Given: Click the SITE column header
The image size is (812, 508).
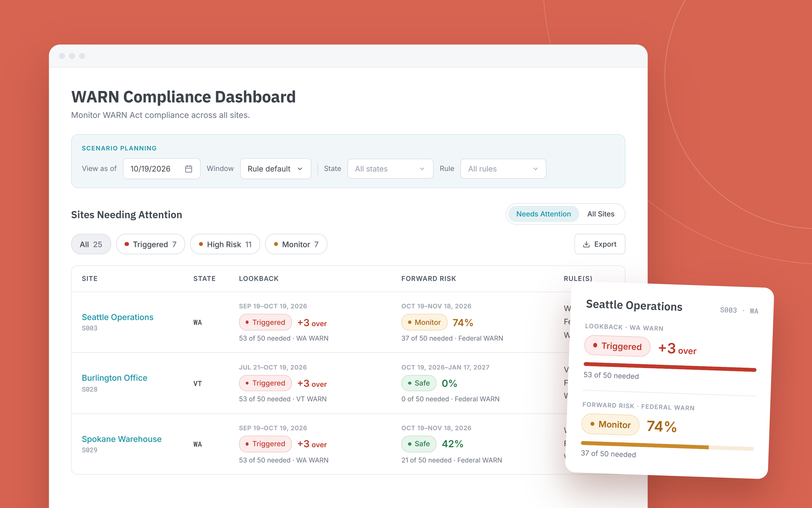Looking at the screenshot, I should [90, 279].
